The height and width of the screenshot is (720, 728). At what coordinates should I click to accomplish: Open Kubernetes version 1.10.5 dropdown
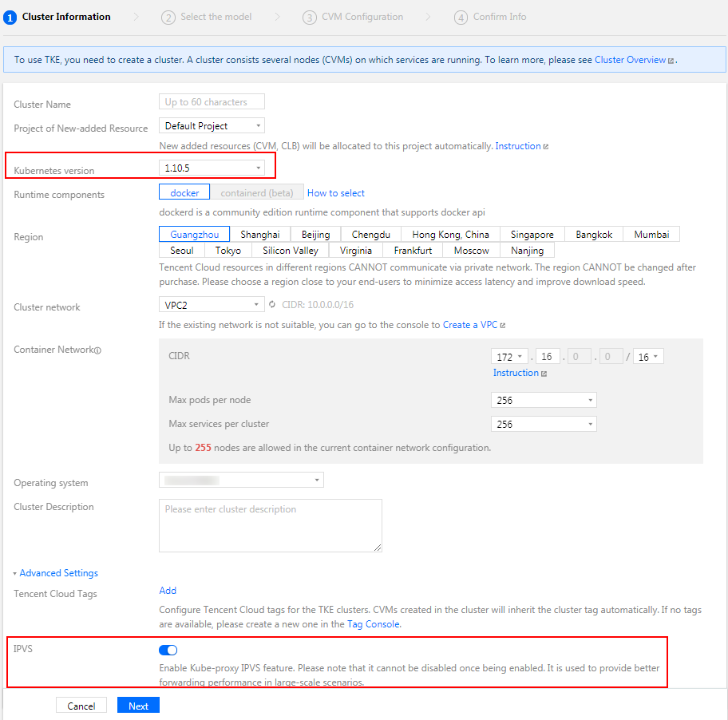(x=212, y=168)
